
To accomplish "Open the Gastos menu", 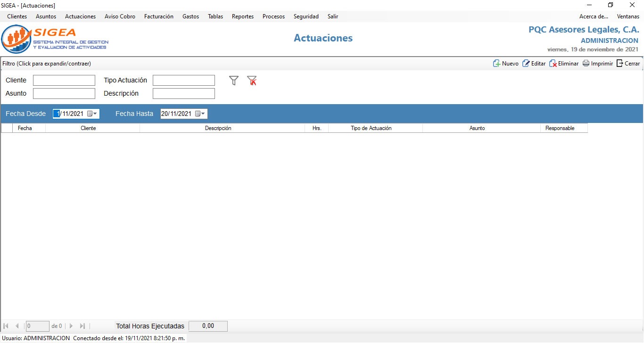I will point(190,16).
